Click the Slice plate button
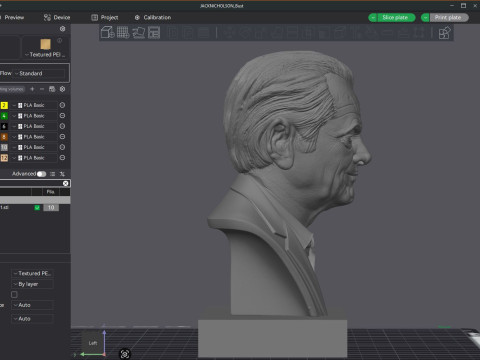The height and width of the screenshot is (360, 480). coord(396,18)
